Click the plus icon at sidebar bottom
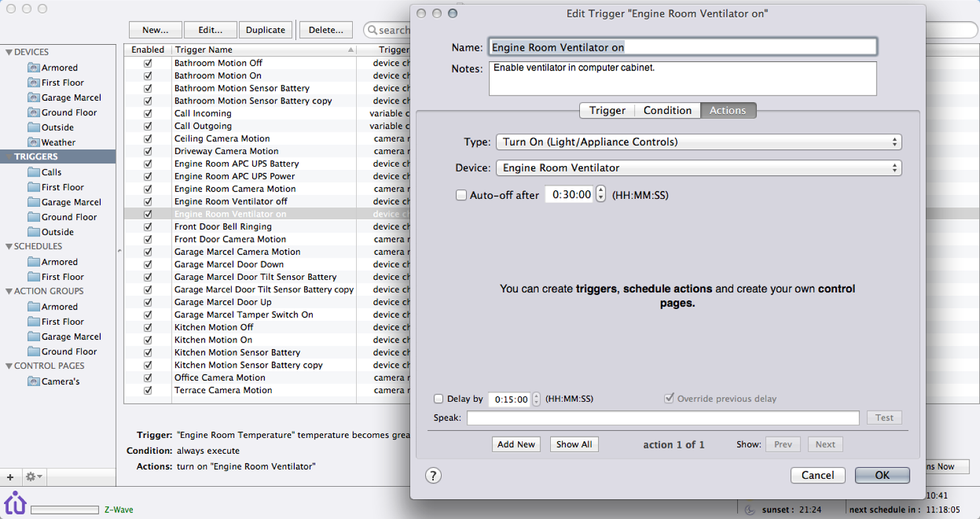The width and height of the screenshot is (980, 519). click(x=10, y=477)
